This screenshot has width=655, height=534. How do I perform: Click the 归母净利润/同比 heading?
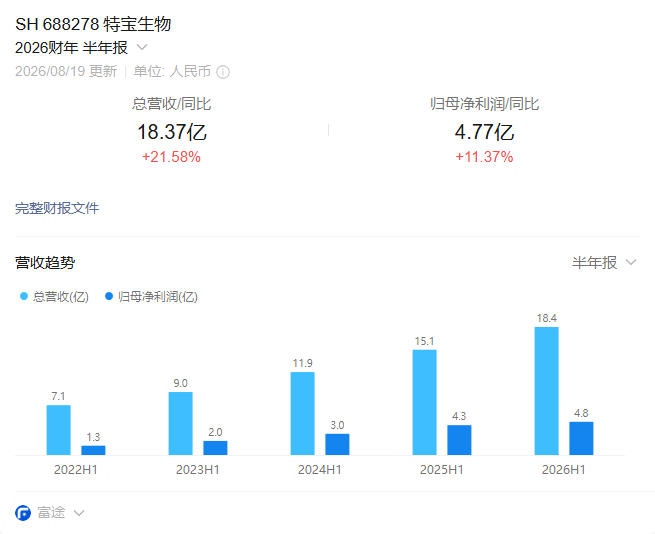pos(485,104)
